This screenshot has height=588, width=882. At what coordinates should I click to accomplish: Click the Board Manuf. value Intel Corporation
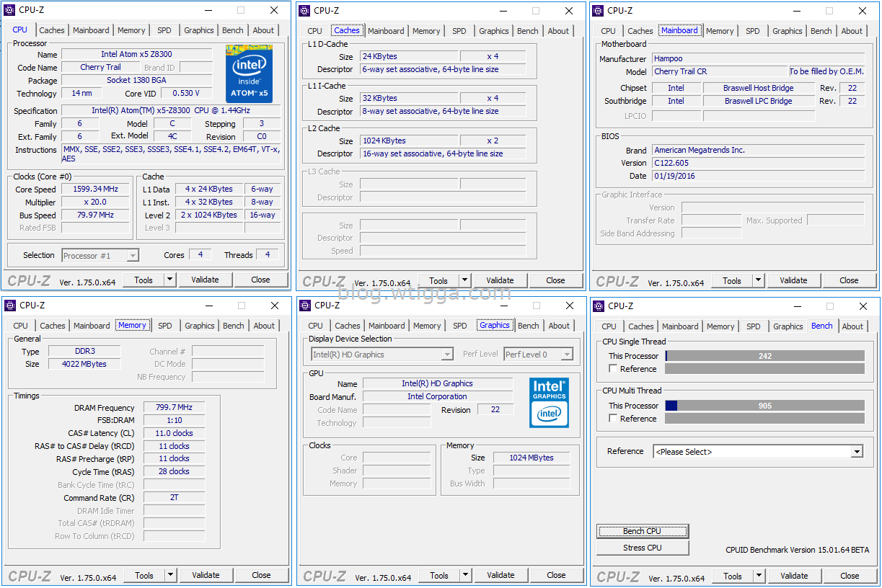tap(437, 396)
